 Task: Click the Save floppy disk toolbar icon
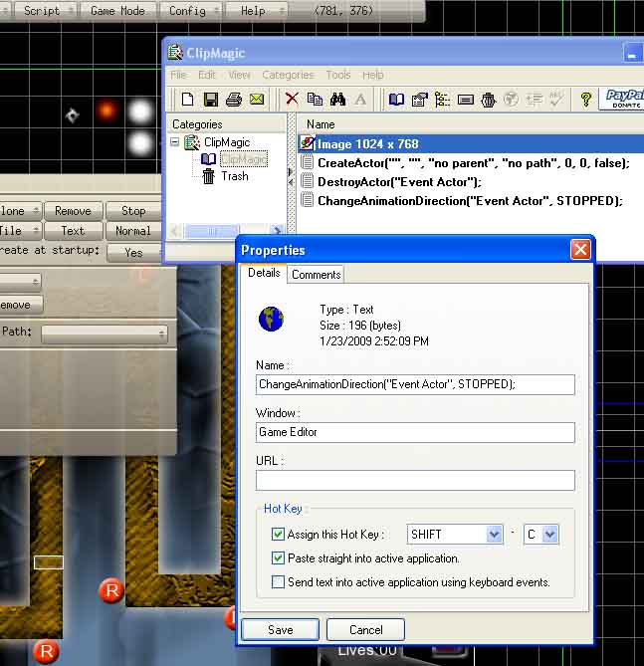point(211,100)
